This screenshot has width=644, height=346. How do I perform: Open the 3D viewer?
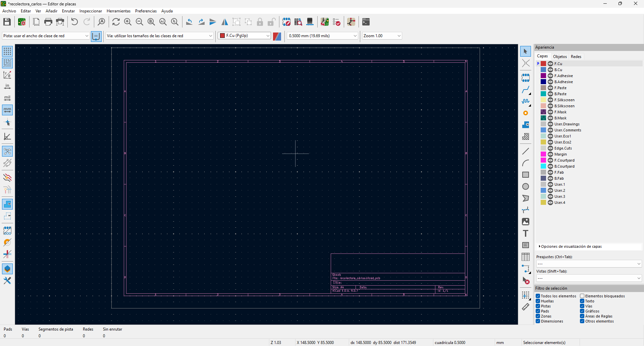coord(310,21)
